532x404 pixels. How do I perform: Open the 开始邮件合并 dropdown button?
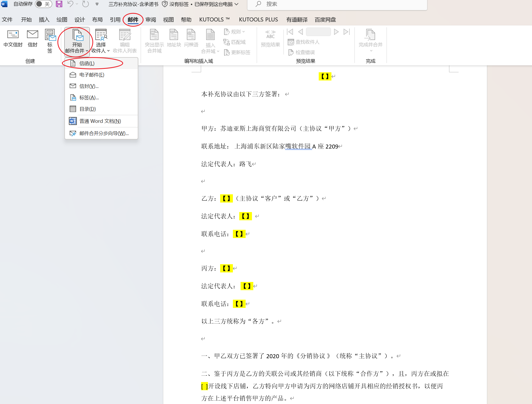[x=77, y=41]
